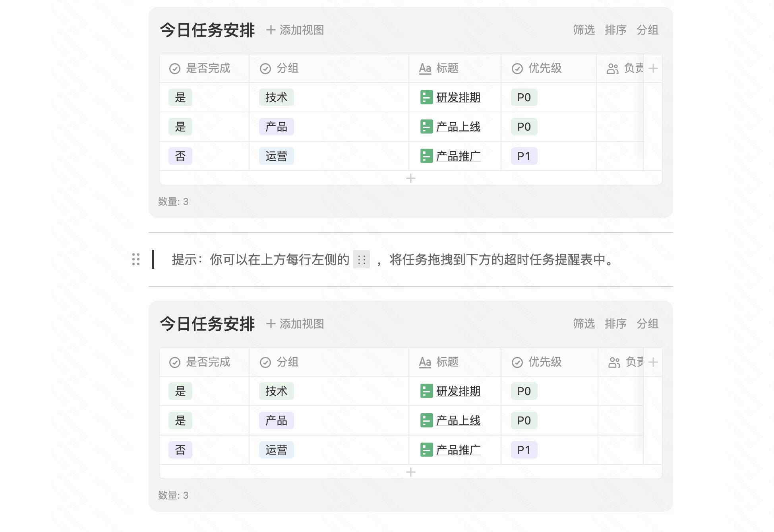Open the 产品上线 link in top table
The image size is (774, 532).
pyautogui.click(x=458, y=127)
